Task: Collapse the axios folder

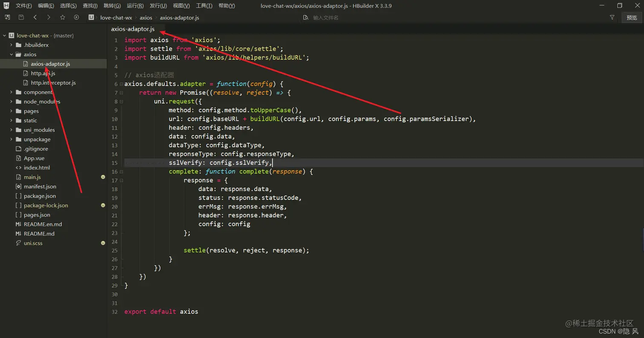Action: (x=11, y=54)
